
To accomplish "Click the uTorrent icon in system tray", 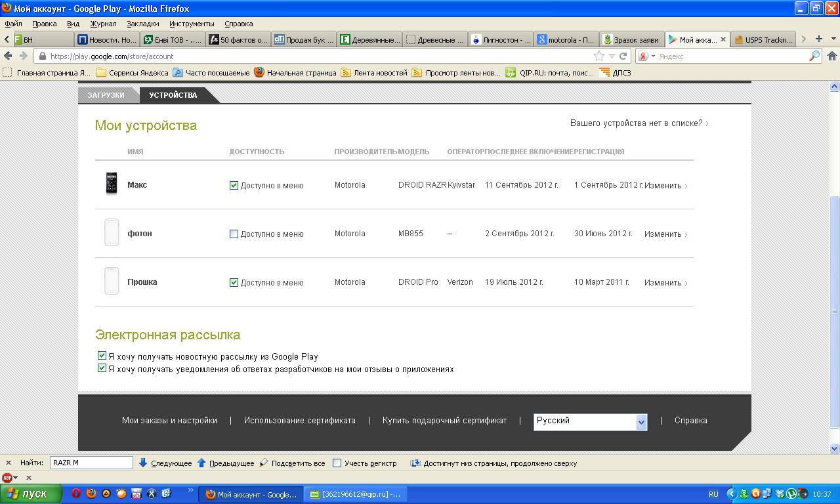I will [x=791, y=493].
